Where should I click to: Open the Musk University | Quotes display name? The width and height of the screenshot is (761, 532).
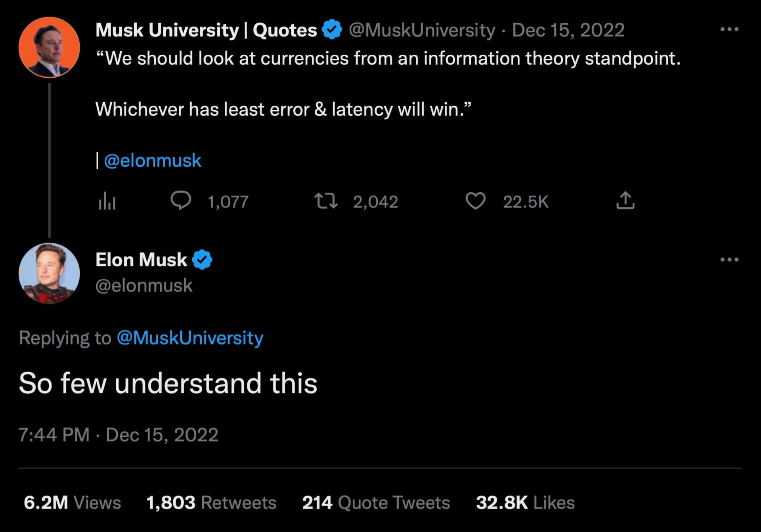tap(206, 30)
